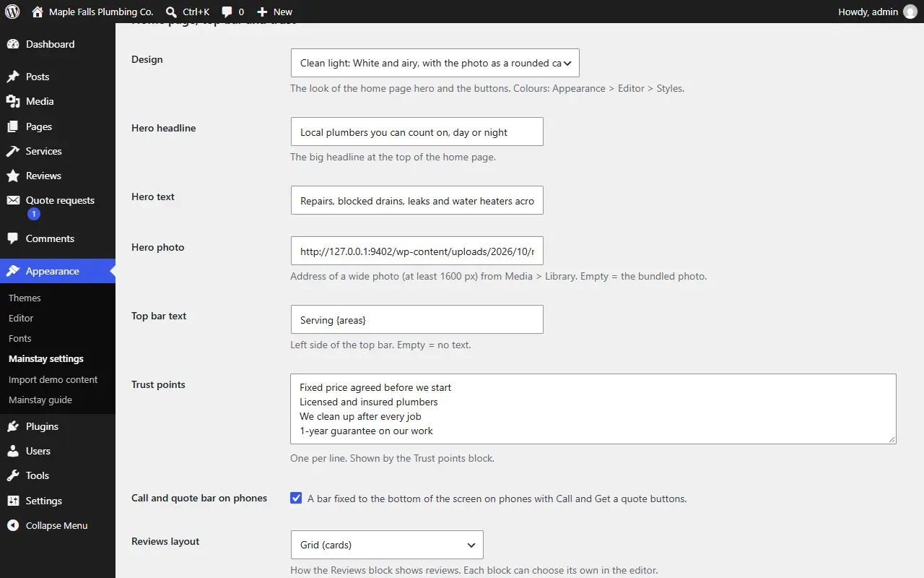Open the Design dropdown
Screen dimensions: 924x578
[x=435, y=63]
